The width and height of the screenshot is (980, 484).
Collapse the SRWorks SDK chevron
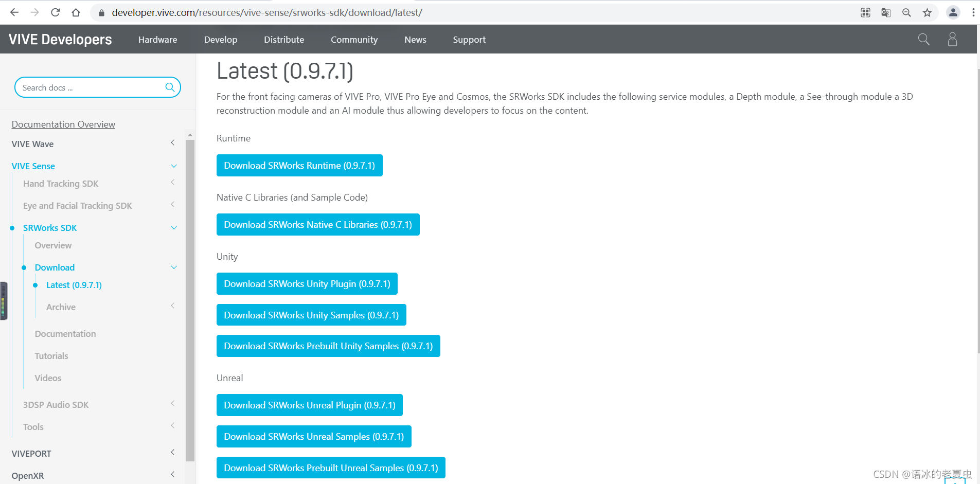click(x=174, y=228)
